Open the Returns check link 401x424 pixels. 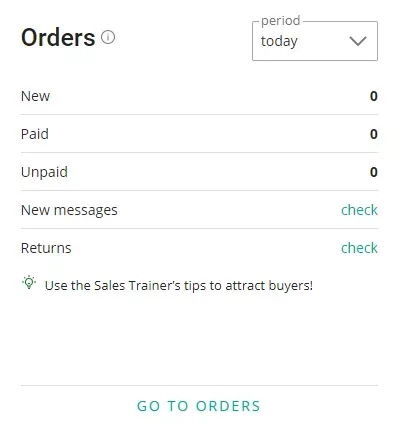tap(359, 248)
